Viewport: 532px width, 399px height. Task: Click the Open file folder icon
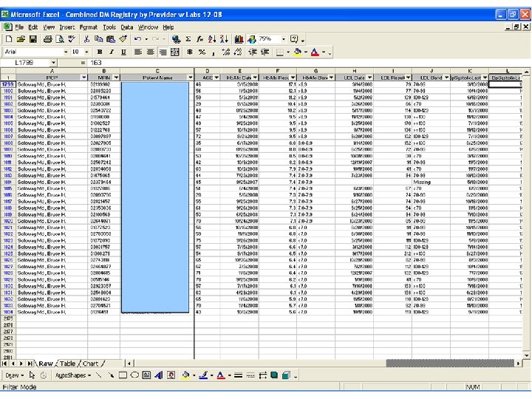coord(21,39)
